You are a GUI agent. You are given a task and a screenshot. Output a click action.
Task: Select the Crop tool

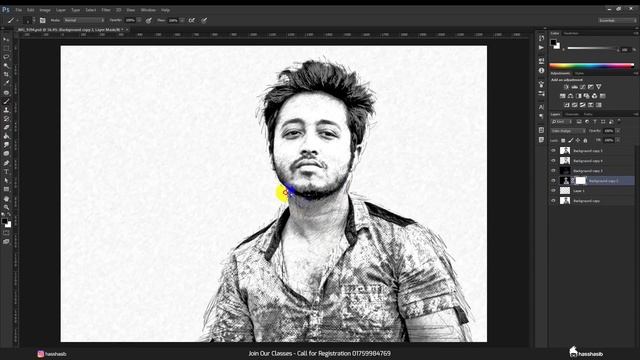pyautogui.click(x=6, y=75)
